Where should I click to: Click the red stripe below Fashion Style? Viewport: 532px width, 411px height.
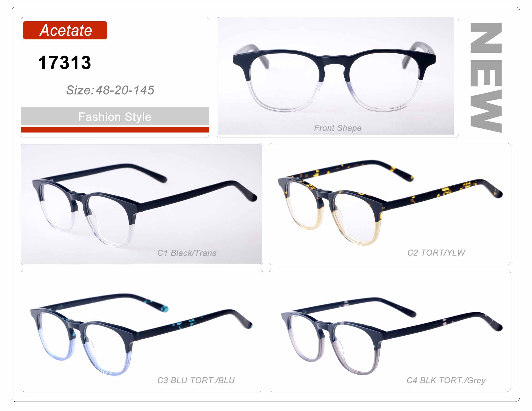[115, 130]
